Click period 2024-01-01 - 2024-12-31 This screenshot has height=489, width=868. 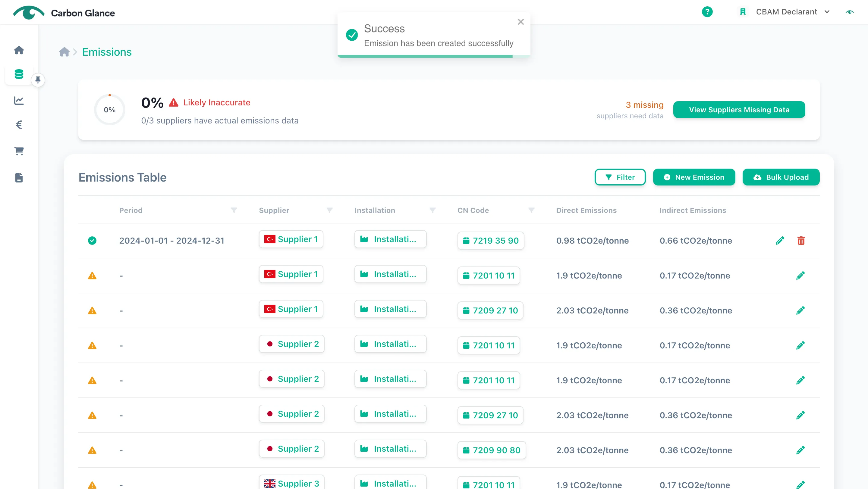click(171, 241)
